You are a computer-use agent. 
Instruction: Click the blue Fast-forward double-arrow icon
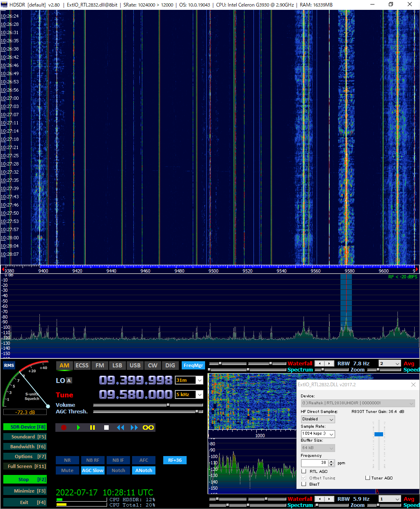pos(134,427)
